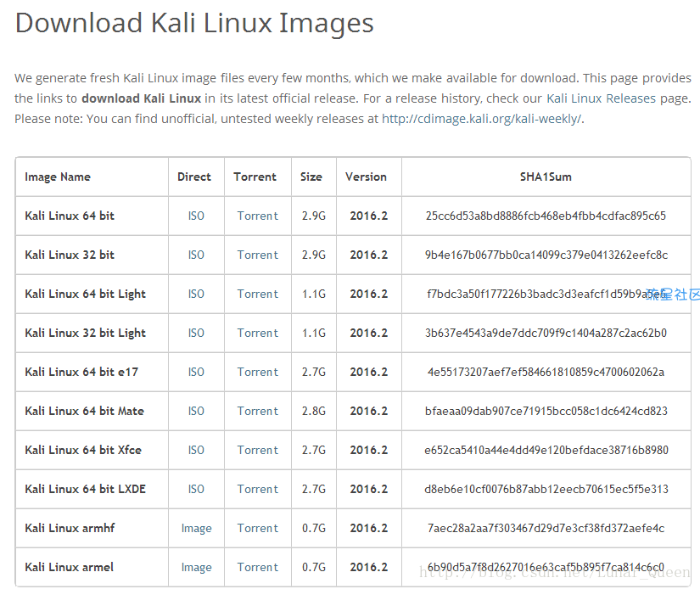Click SHA1 hash starting f7bdc3a50f17
The image size is (700, 589).
pyautogui.click(x=546, y=294)
